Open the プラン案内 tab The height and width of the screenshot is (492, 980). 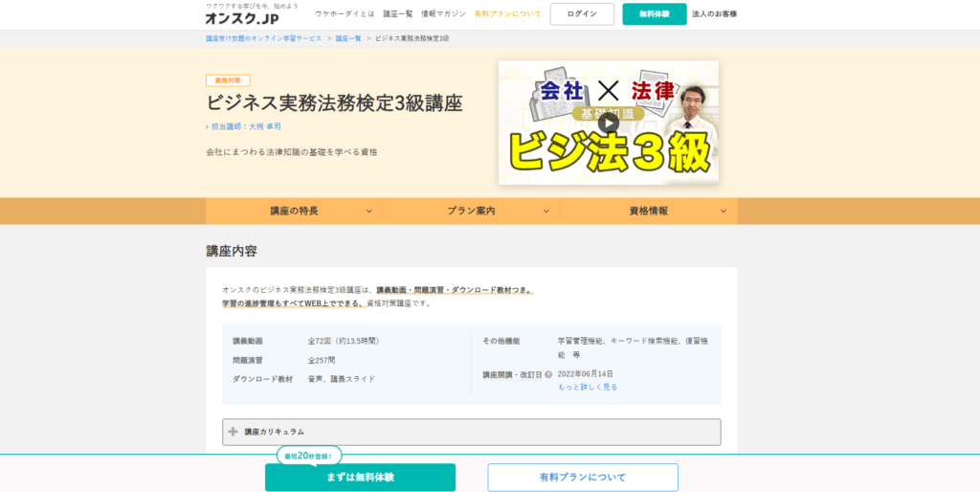click(x=471, y=212)
